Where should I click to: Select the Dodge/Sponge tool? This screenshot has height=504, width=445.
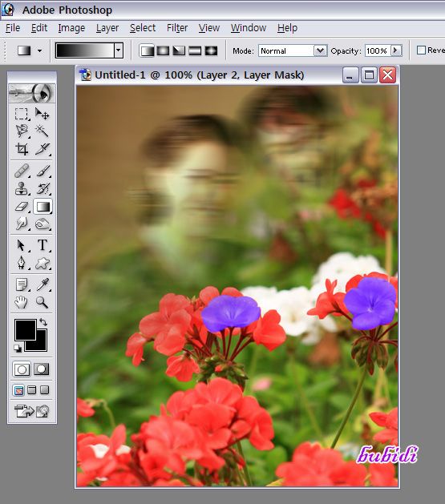click(x=42, y=224)
